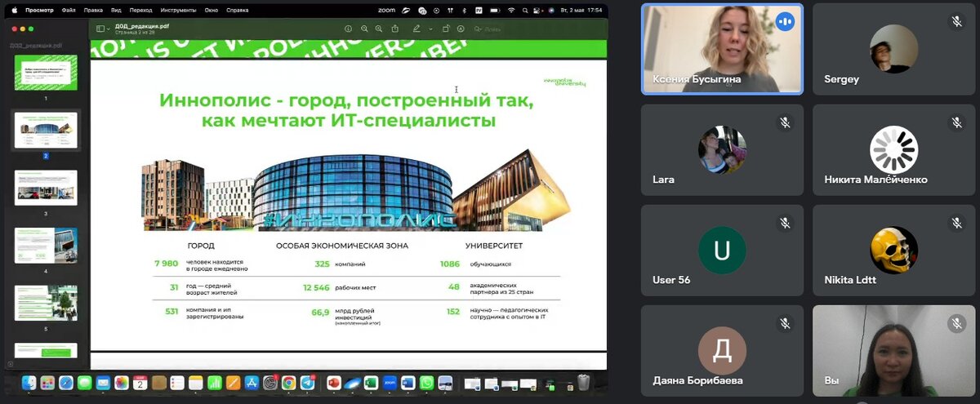Click the zoom status item in menu bar

pyautogui.click(x=387, y=10)
